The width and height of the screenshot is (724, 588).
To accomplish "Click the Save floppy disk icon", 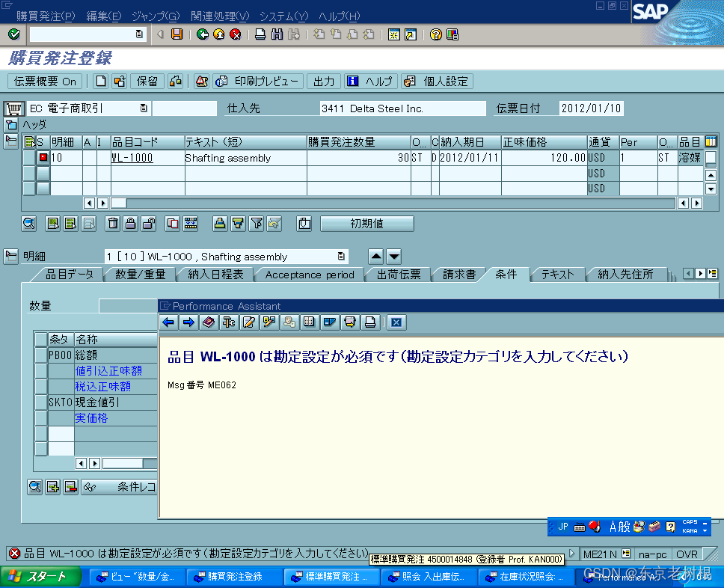I will [x=177, y=34].
